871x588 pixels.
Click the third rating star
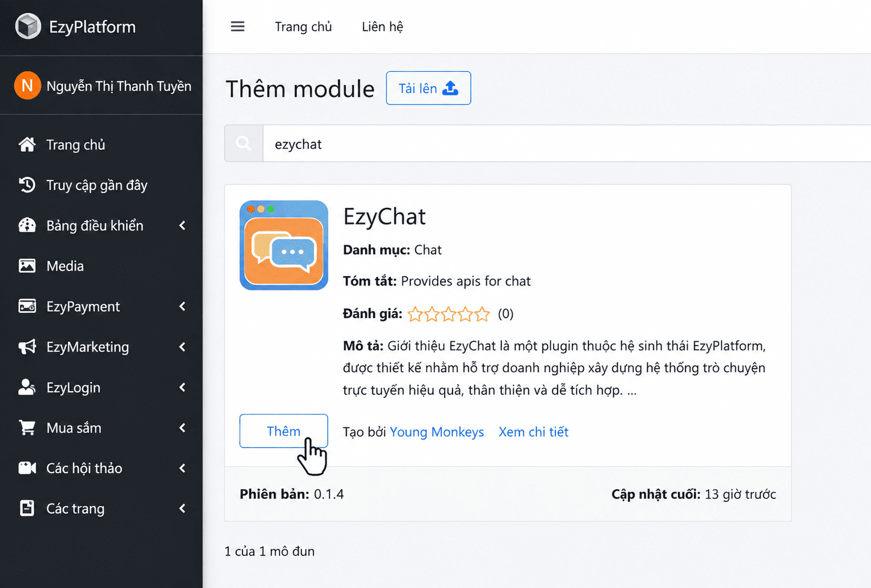pos(449,314)
